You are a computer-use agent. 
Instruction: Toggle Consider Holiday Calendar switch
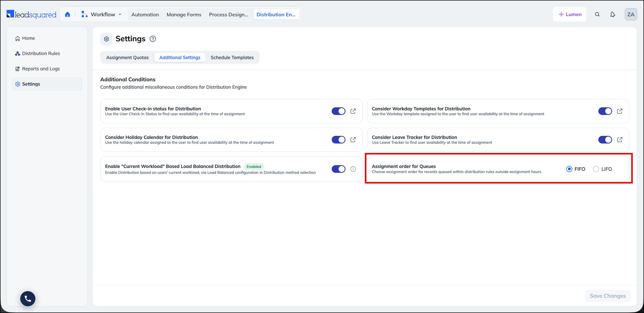pyautogui.click(x=338, y=140)
